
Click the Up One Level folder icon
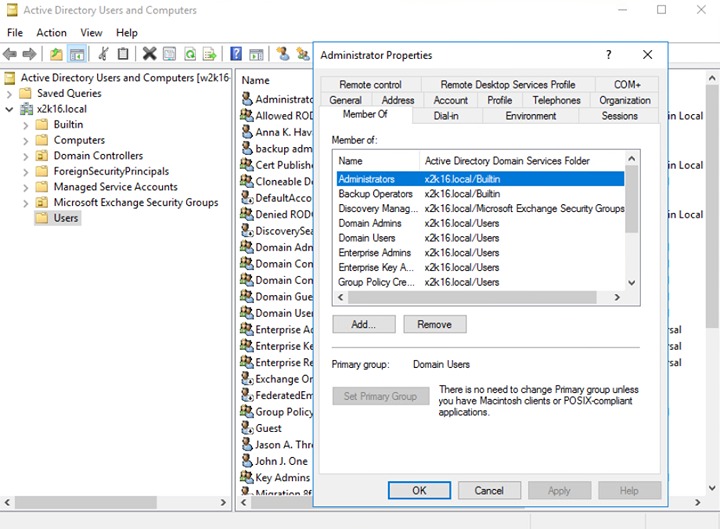pyautogui.click(x=56, y=54)
